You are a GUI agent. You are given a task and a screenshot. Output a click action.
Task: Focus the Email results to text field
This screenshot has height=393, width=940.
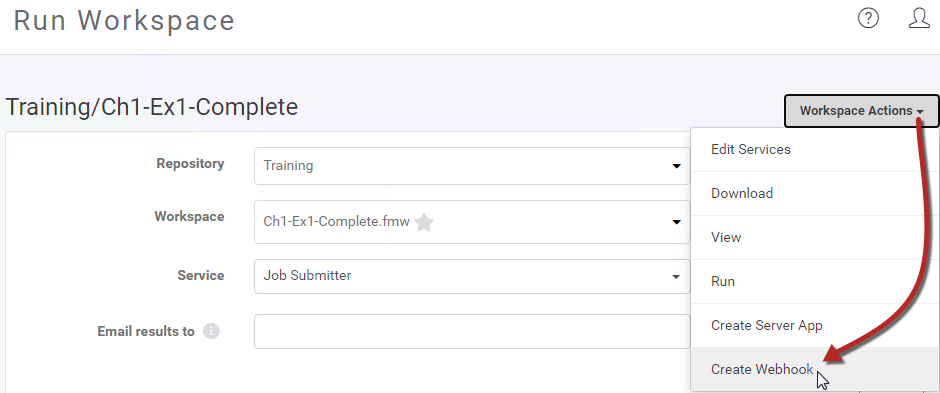point(472,331)
